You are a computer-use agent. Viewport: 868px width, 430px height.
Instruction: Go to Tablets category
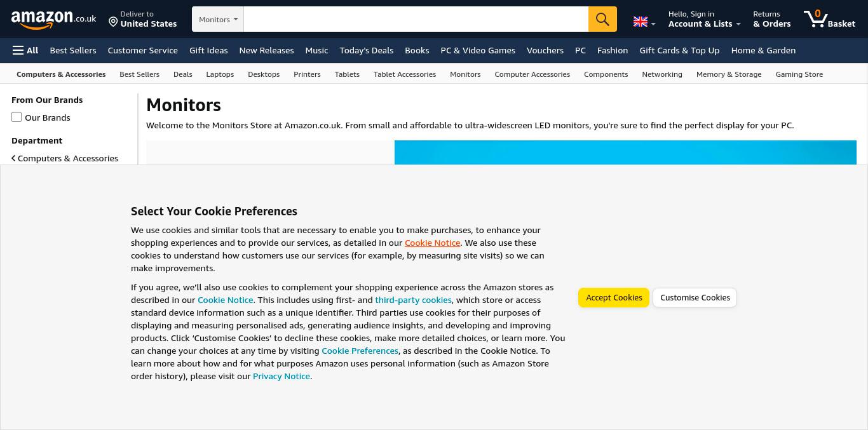(x=347, y=74)
